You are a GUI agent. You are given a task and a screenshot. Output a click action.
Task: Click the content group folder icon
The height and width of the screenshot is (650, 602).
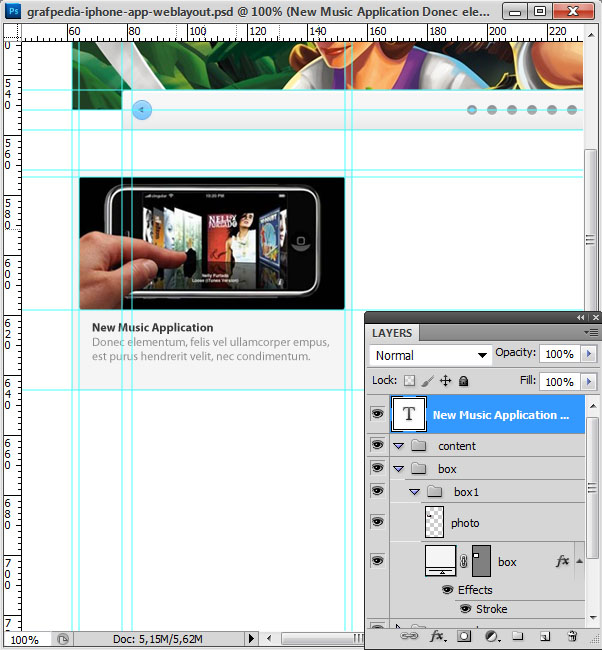click(x=418, y=446)
